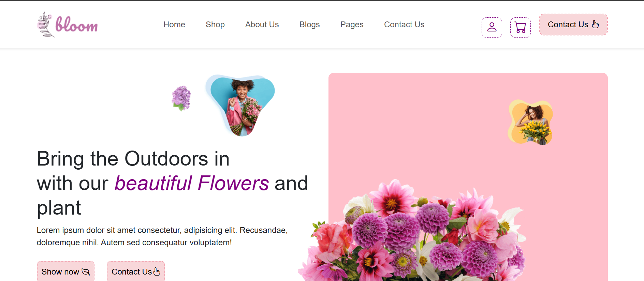Click leaf icon on Show now button
Viewport: 644px width, 281px height.
[x=86, y=271]
